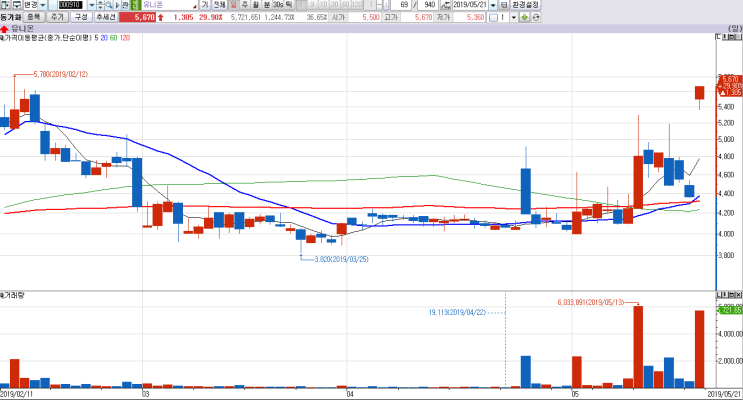
Task: Click the total candle field showing 940
Action: tap(429, 5)
